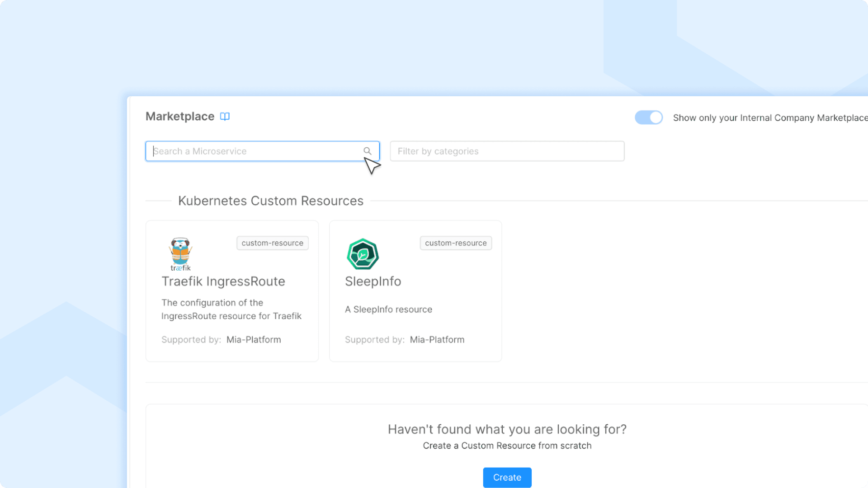Select the Traefik IngressRoute card title

tap(223, 282)
